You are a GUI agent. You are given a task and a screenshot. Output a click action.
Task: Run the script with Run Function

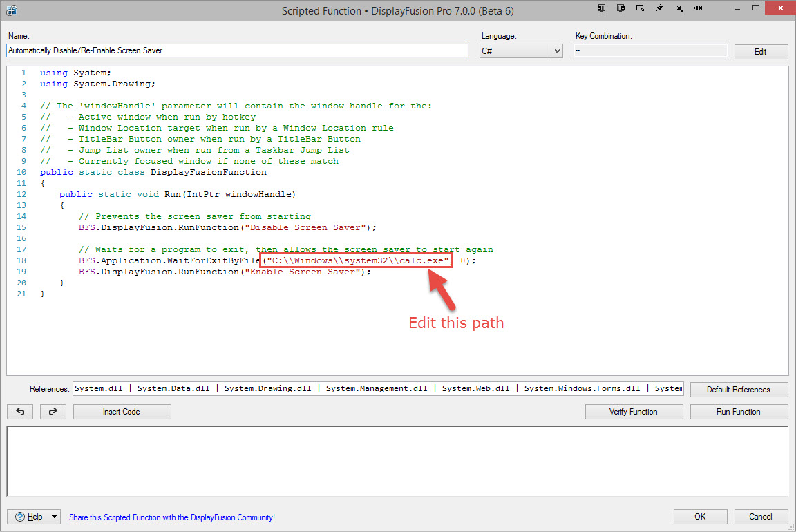739,412
